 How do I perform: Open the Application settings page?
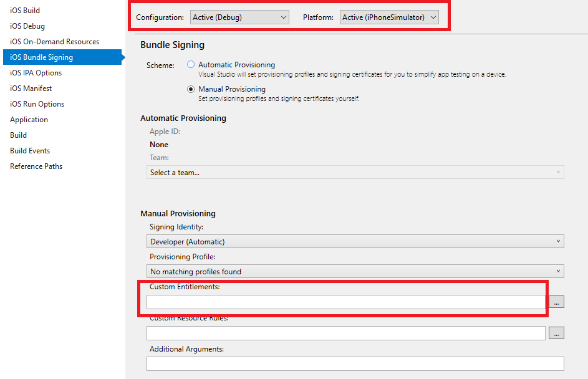click(x=29, y=120)
